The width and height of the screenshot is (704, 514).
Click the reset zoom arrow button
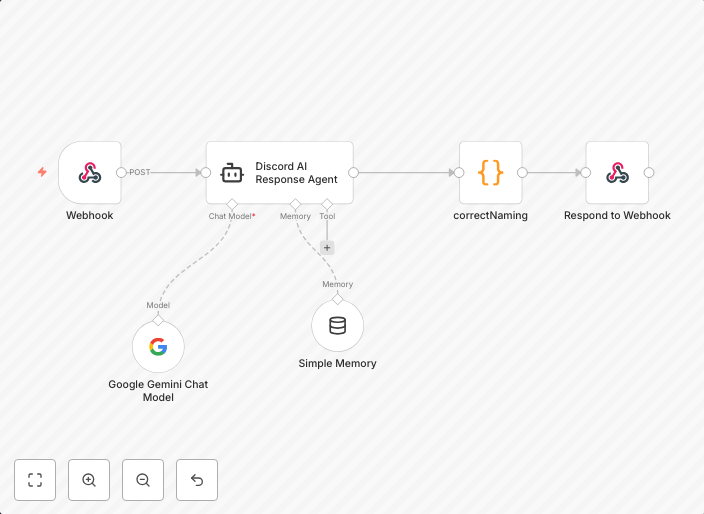coord(197,480)
